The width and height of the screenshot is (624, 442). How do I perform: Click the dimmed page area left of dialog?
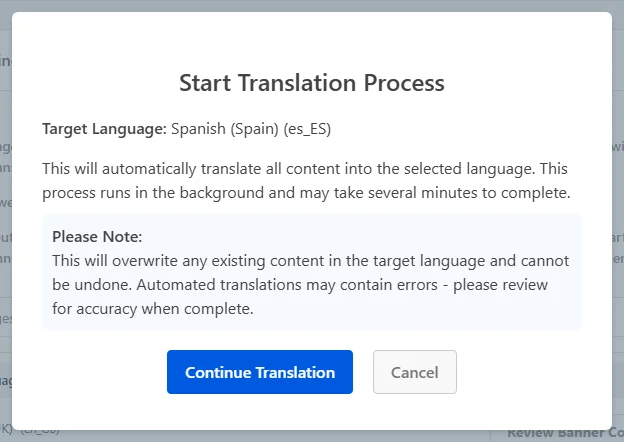pyautogui.click(x=6, y=221)
